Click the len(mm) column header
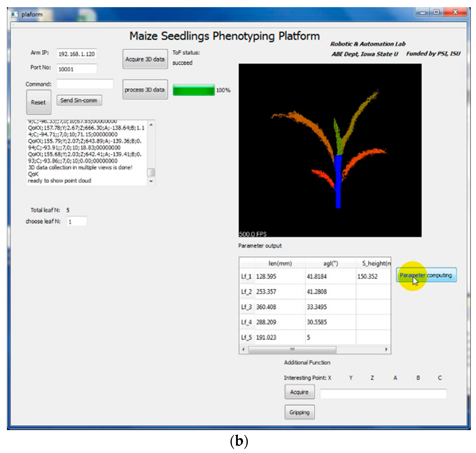 (x=280, y=263)
